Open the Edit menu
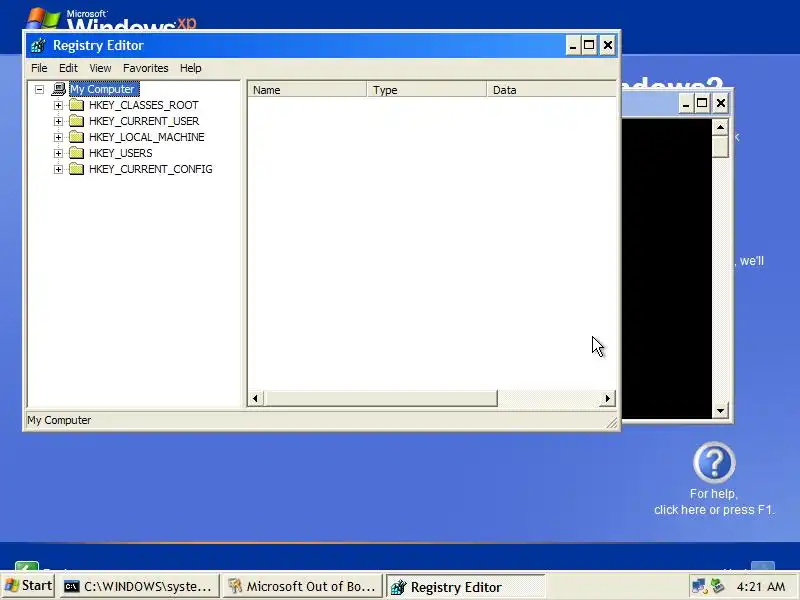Image resolution: width=800 pixels, height=600 pixels. pyautogui.click(x=68, y=68)
